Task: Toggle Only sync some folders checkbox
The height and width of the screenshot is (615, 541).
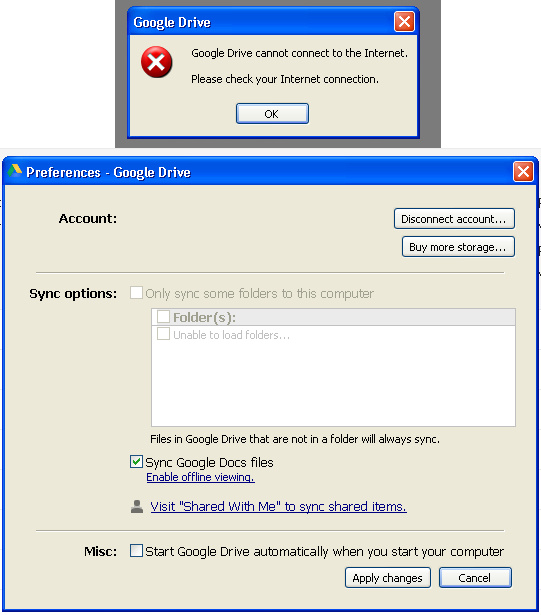Action: click(x=136, y=293)
